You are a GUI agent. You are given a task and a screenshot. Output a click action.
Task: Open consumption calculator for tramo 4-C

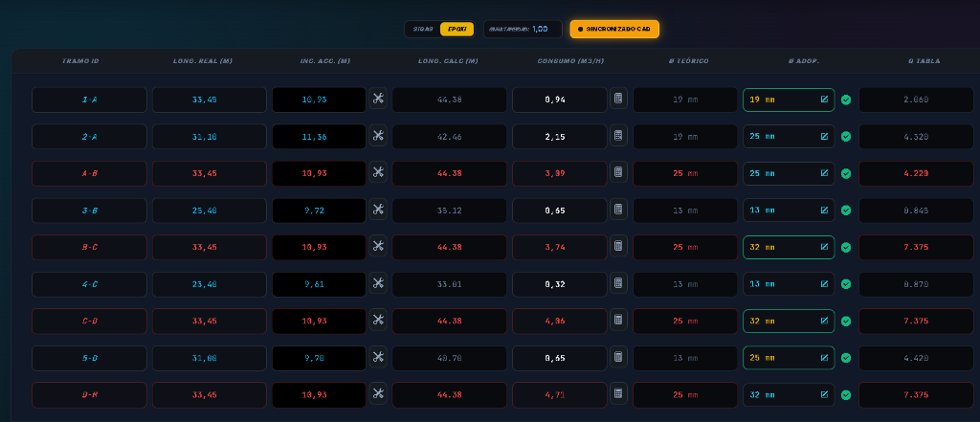click(x=618, y=282)
